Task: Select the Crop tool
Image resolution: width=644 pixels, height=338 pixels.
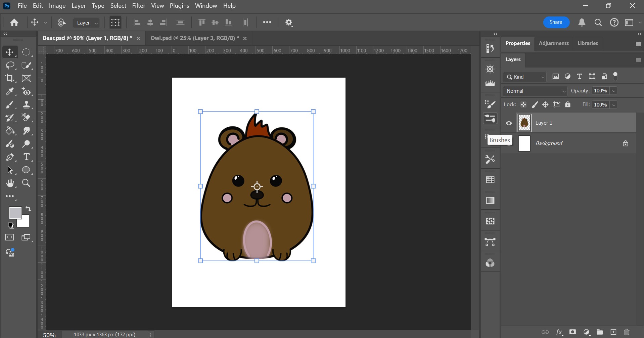Action: tap(10, 78)
